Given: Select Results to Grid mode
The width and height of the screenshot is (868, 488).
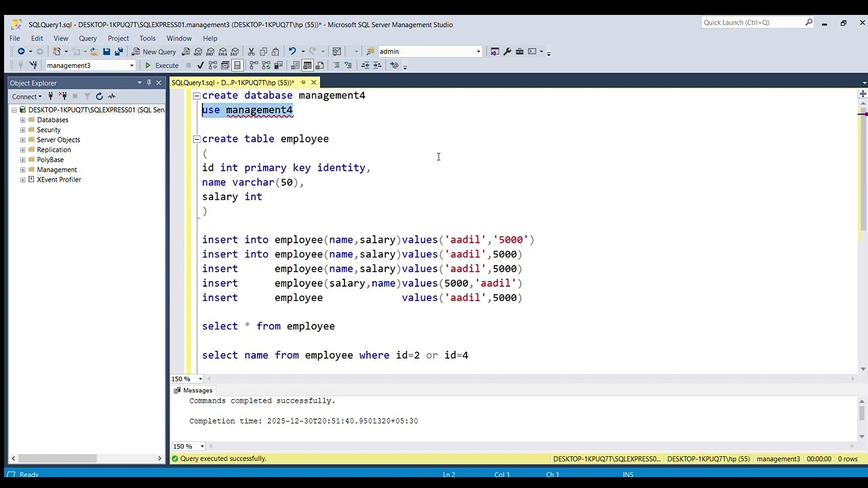Looking at the screenshot, I should (307, 66).
